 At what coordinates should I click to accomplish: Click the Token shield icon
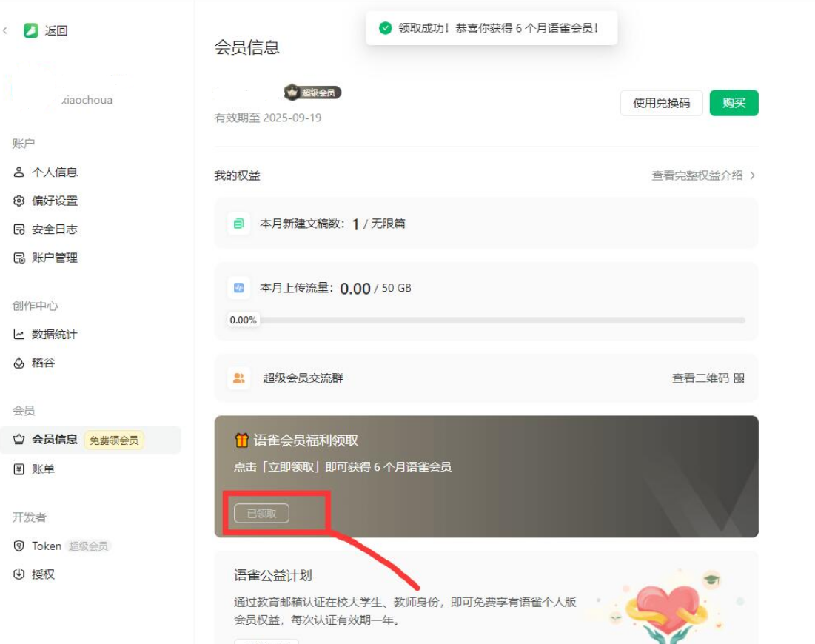[x=19, y=546]
